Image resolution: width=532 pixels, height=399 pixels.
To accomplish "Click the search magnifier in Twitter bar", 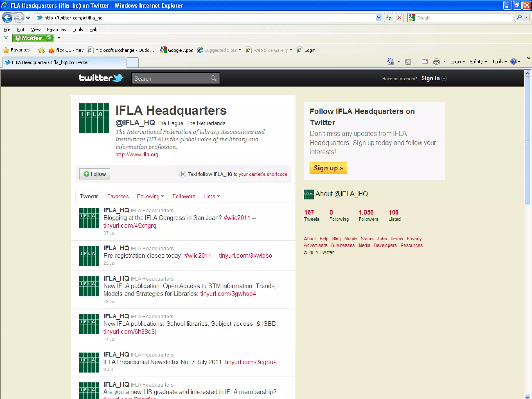I will click(213, 78).
